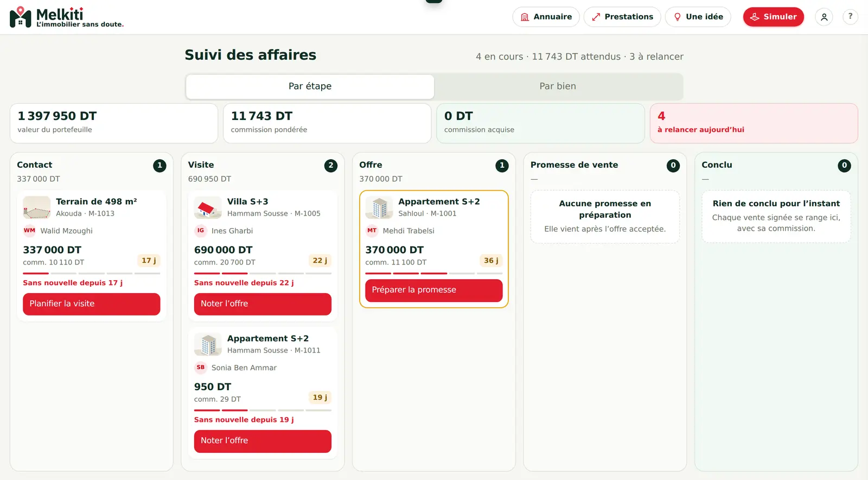The width and height of the screenshot is (868, 480).
Task: Click Planifier la visite button
Action: pyautogui.click(x=92, y=304)
